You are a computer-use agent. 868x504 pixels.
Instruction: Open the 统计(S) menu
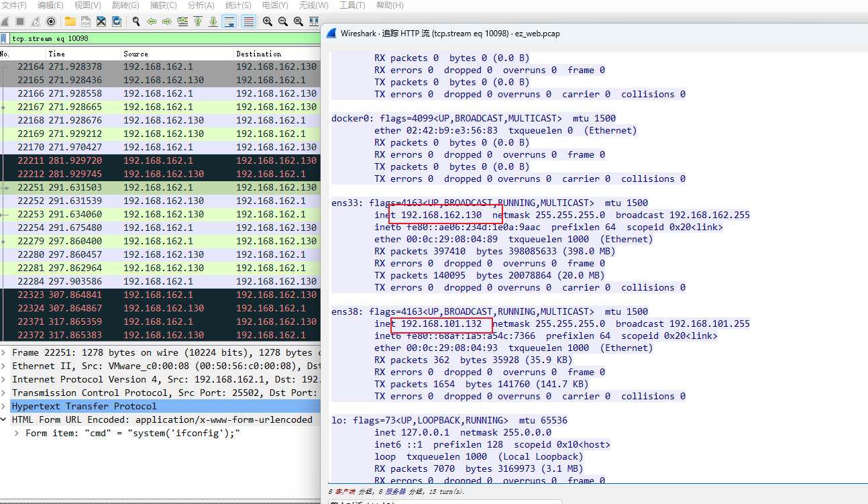(238, 5)
